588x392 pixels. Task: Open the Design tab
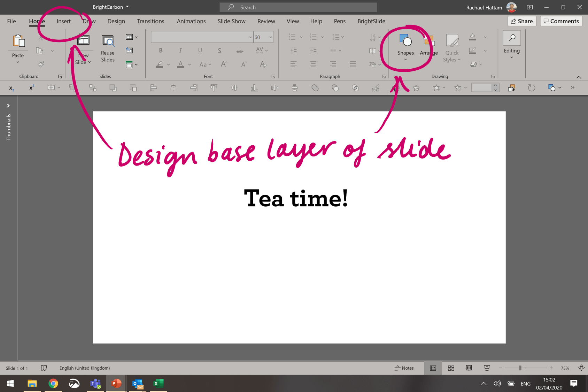(x=116, y=21)
